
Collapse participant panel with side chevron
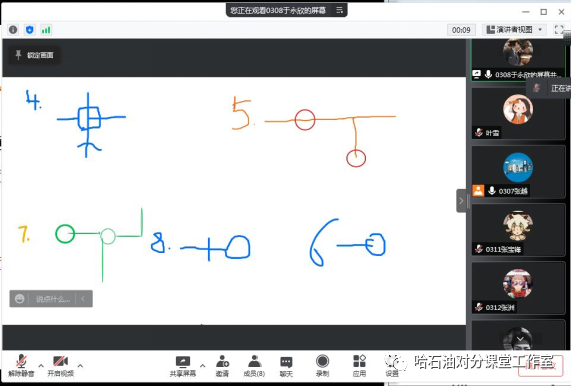coord(461,201)
